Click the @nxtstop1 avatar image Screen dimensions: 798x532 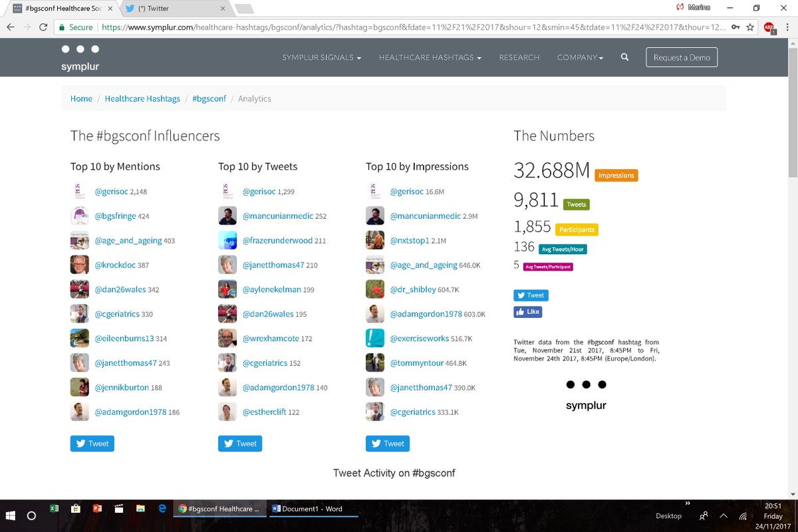click(x=375, y=240)
